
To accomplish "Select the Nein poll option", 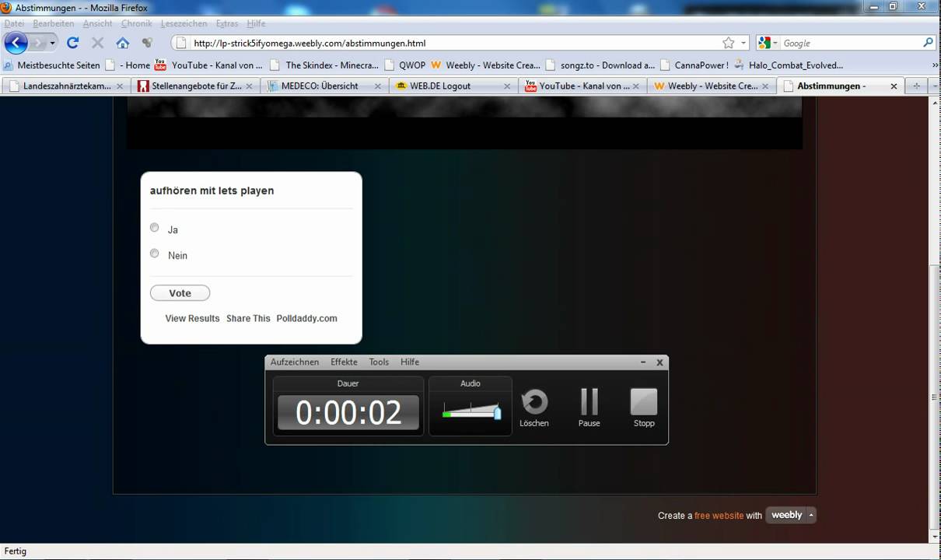I will tap(154, 254).
